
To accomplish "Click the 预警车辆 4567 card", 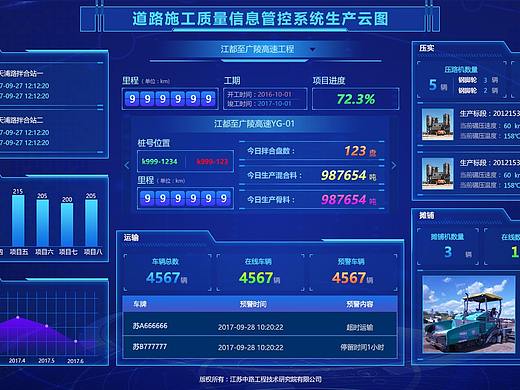I will point(353,273).
